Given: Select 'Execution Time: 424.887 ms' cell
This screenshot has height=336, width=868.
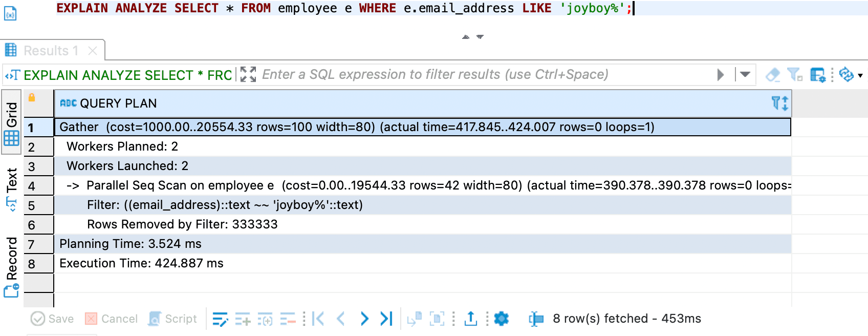Looking at the screenshot, I should coord(423,263).
